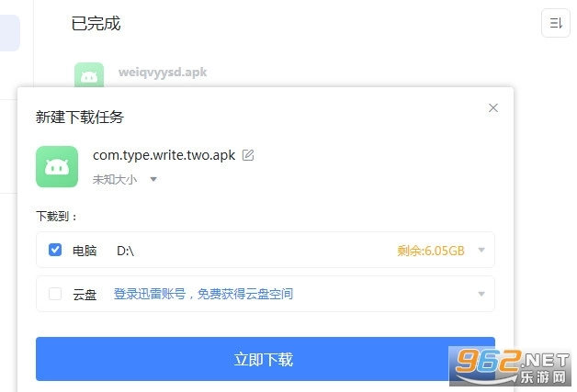Expand the 云盘 row dropdown arrow
Viewport: 577px width, 392px height.
click(x=481, y=294)
